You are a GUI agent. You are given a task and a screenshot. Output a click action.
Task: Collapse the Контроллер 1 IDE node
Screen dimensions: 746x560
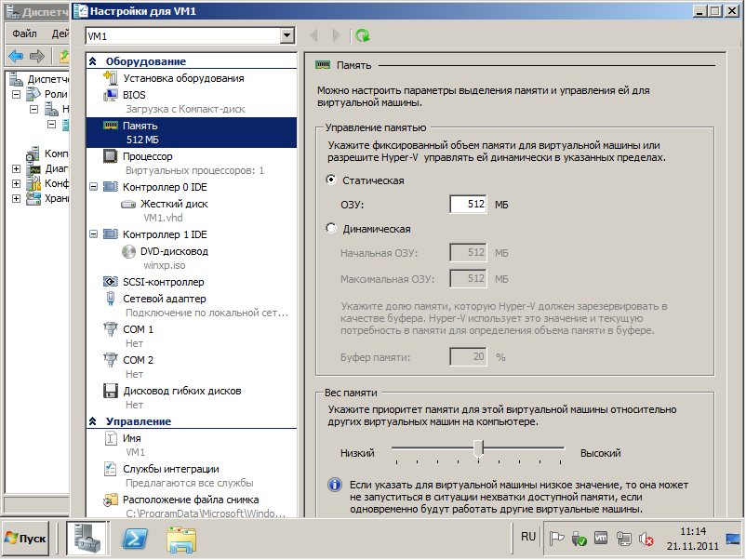(x=93, y=234)
